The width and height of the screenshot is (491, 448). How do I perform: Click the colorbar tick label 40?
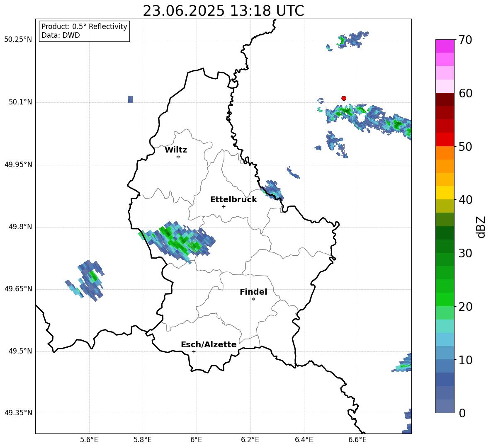tap(465, 200)
